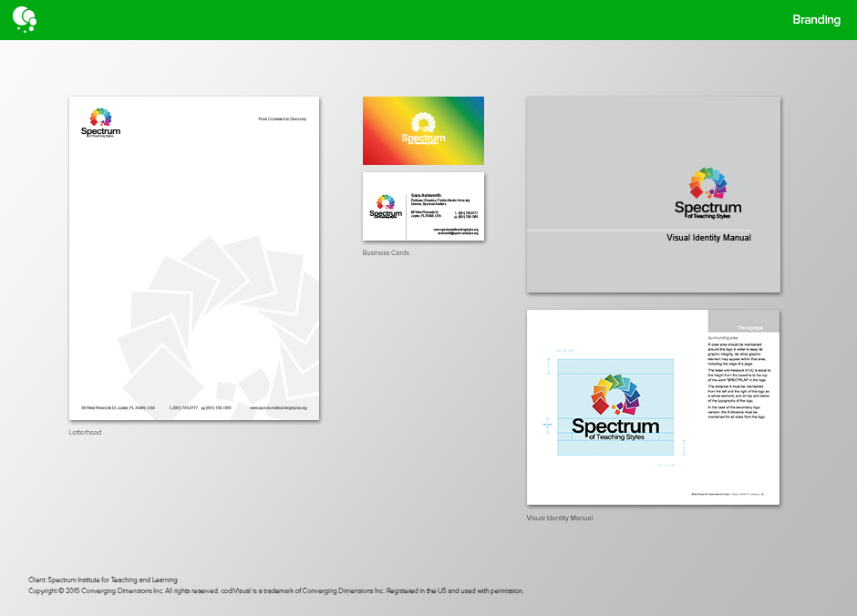The image size is (857, 616).
Task: Open the white business card back preview
Action: coord(423,207)
